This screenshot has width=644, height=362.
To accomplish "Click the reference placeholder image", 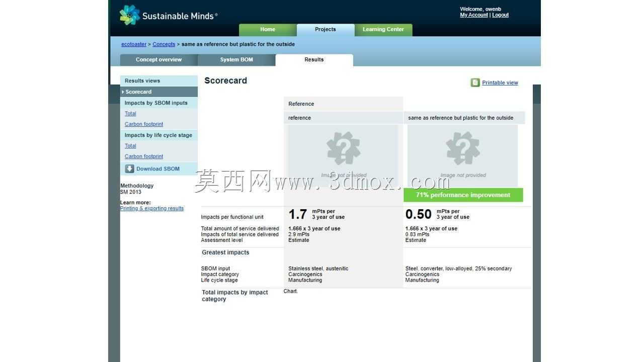I will (x=343, y=155).
